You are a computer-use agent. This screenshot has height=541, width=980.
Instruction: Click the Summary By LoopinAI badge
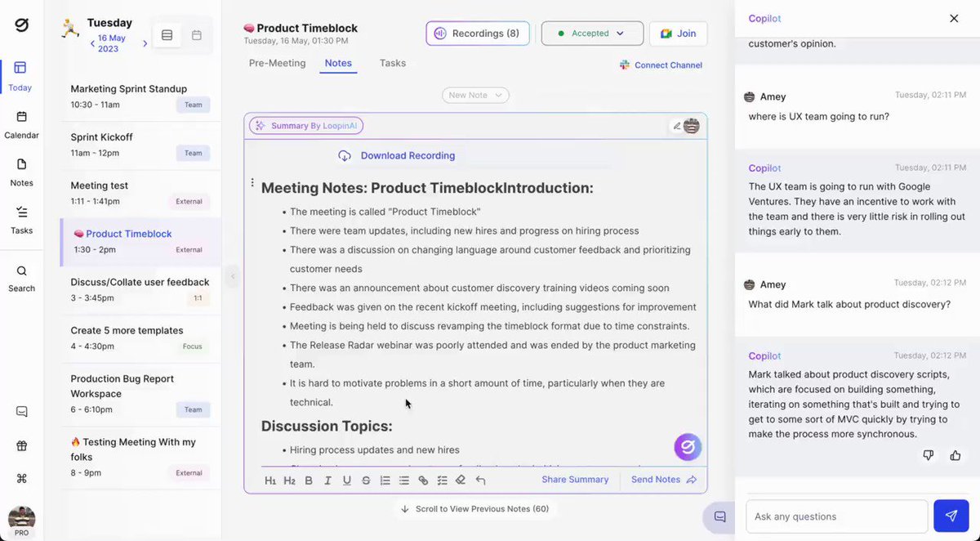tap(306, 126)
